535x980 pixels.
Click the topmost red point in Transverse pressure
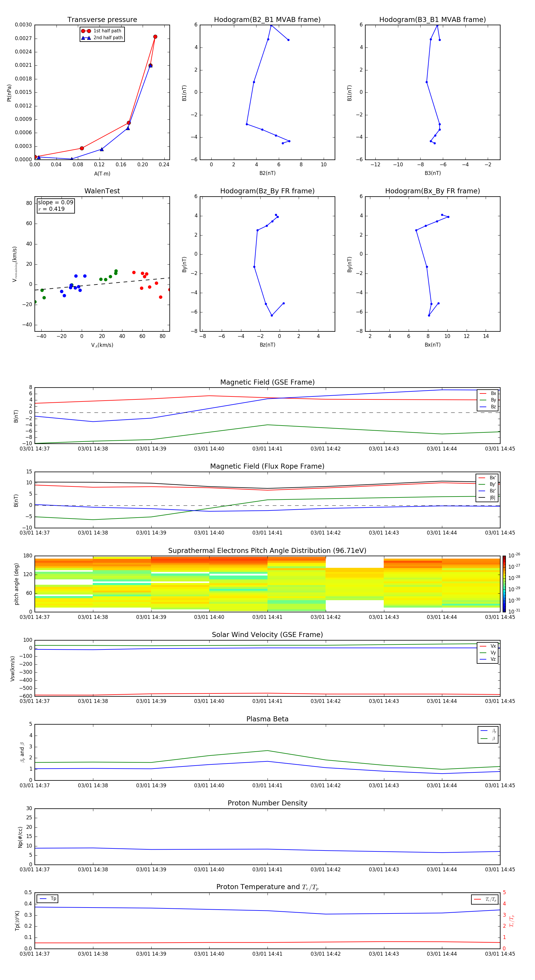[155, 37]
